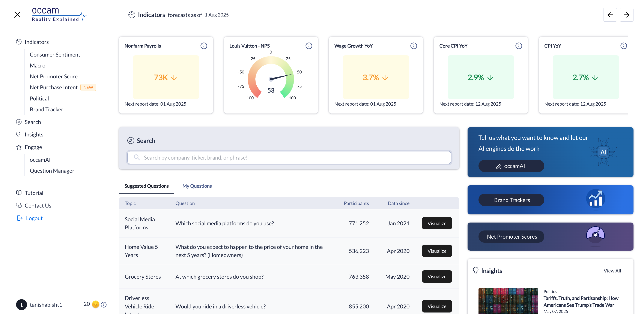Click the occamAI button in the blue panel
Viewport: 644px width, 314px height.
(511, 166)
